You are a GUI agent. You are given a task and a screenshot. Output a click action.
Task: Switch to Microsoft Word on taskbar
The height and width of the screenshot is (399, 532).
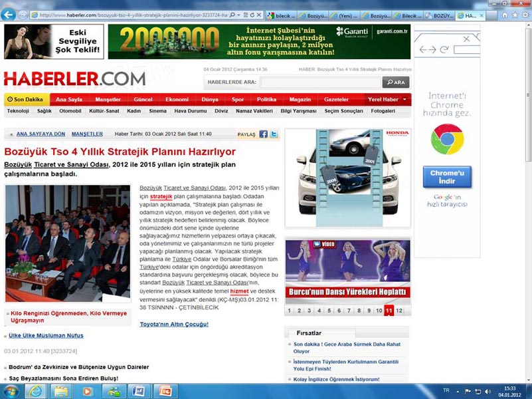tap(138, 391)
